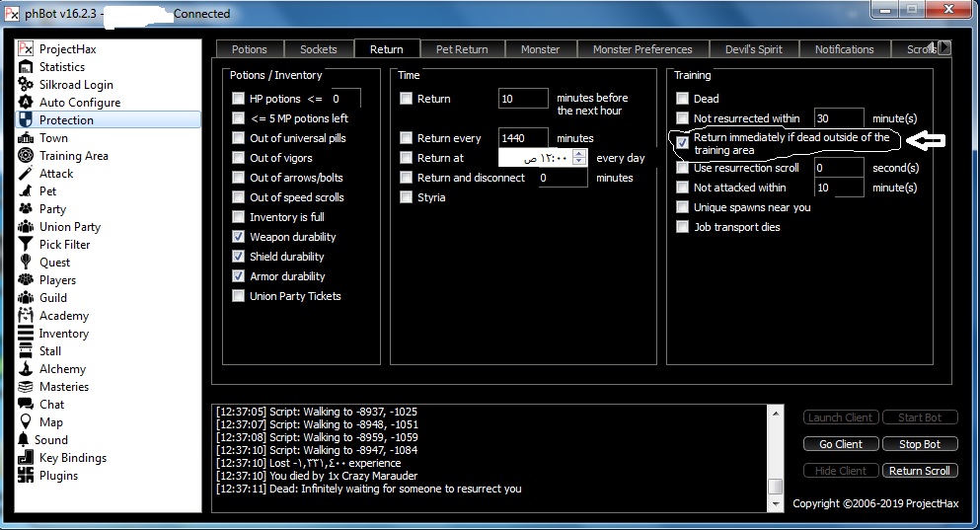This screenshot has height=530, width=980.
Task: Open the Plugins puzzle icon
Action: pos(26,476)
